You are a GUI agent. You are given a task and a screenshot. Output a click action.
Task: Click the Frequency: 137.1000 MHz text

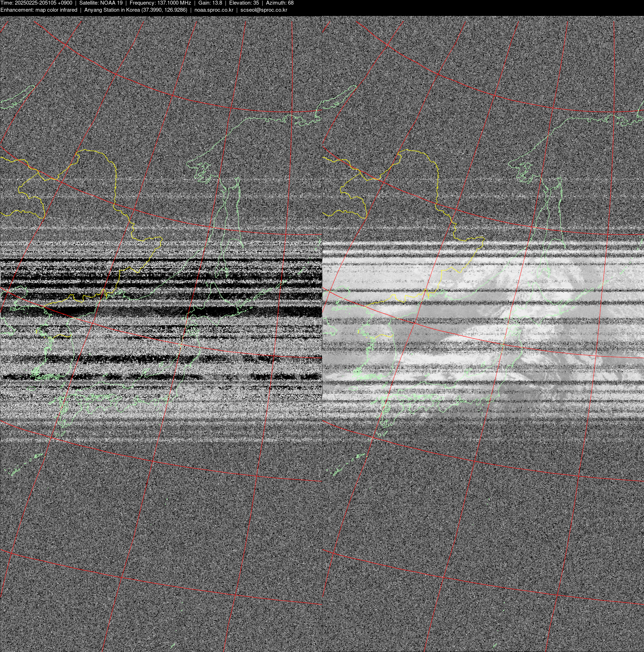(x=160, y=3)
